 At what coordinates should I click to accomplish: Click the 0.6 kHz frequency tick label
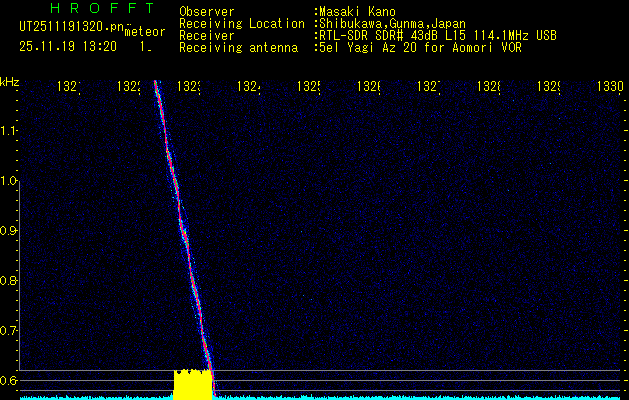pyautogui.click(x=10, y=380)
